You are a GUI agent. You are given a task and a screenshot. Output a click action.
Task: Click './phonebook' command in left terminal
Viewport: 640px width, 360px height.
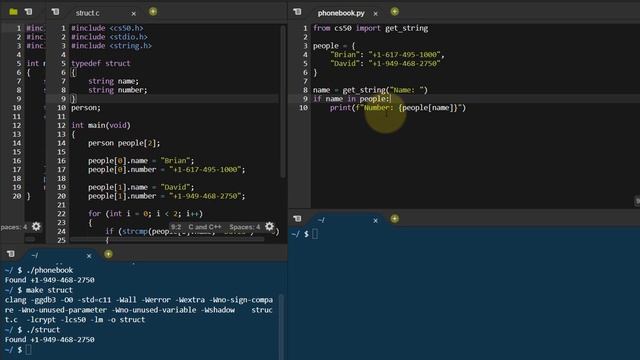(49, 270)
